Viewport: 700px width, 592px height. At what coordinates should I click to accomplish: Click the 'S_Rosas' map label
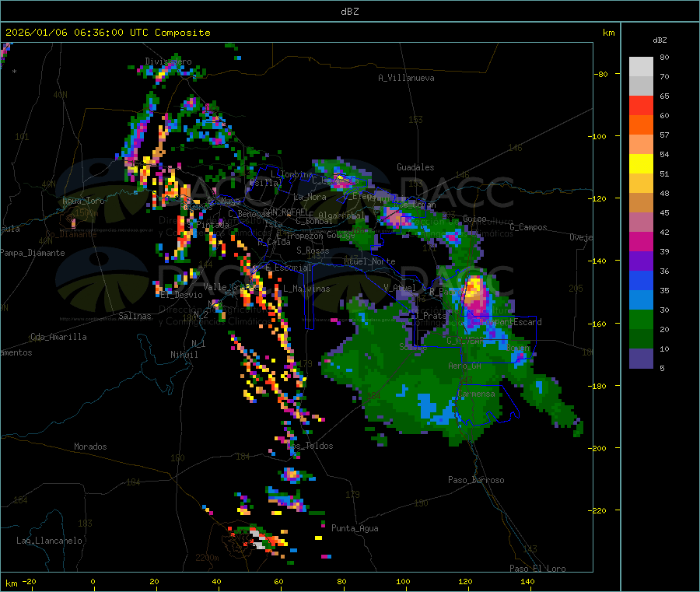tap(313, 251)
